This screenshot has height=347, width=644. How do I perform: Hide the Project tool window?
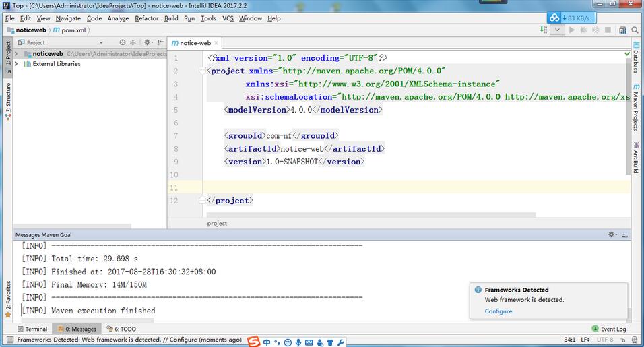160,42
